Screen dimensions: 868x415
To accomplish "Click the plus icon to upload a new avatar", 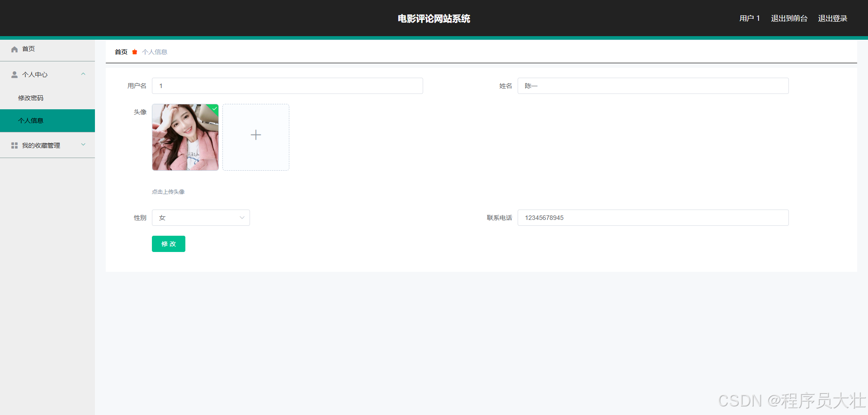I will coord(255,135).
